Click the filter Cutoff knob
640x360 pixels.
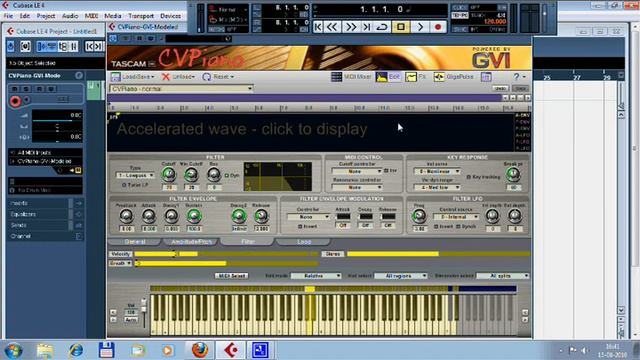pyautogui.click(x=169, y=175)
